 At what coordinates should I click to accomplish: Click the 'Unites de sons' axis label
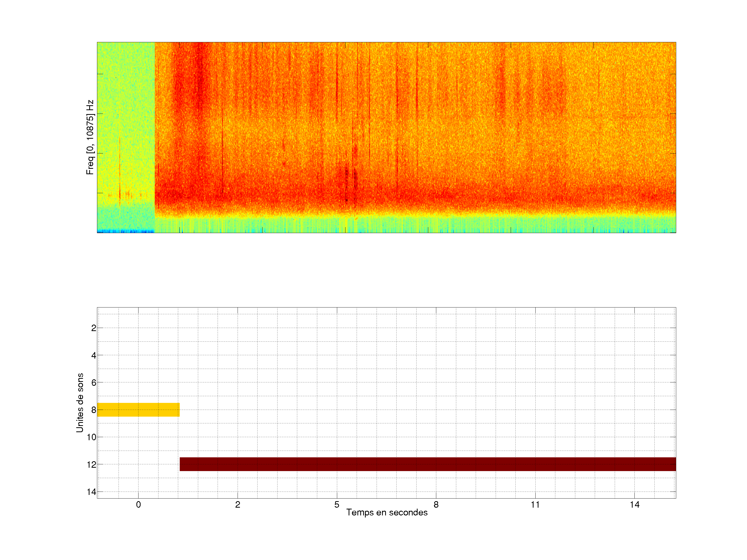pyautogui.click(x=80, y=403)
